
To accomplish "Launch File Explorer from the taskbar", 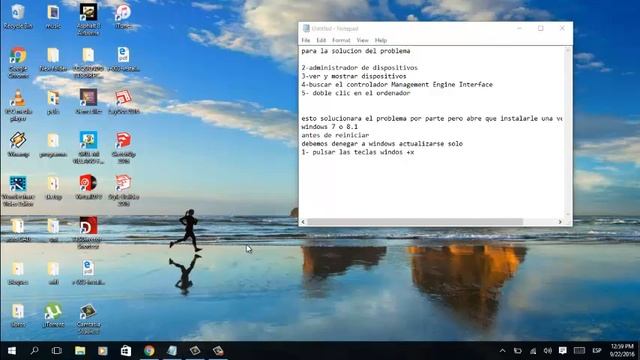I will tap(80, 351).
